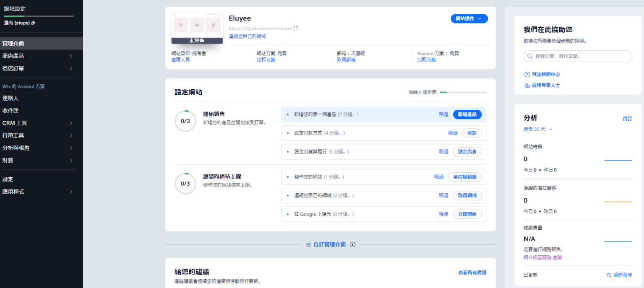The height and width of the screenshot is (288, 644).
Task: Select 管理介面 in the sidebar
Action: tap(42, 44)
